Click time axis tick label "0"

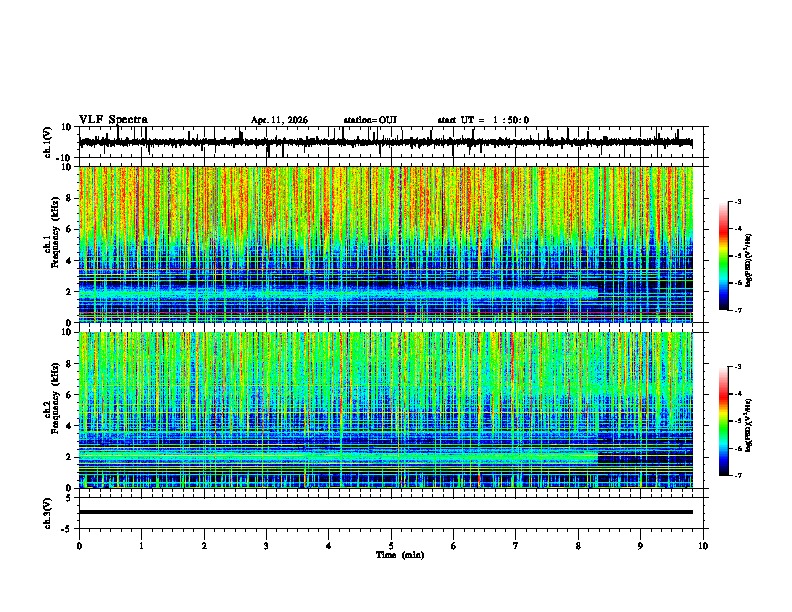coord(79,546)
